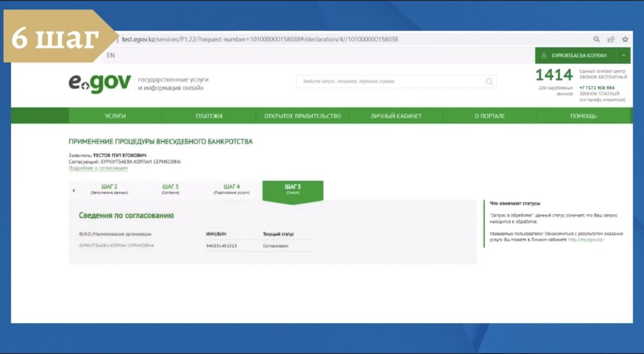The height and width of the screenshot is (354, 644).
Task: Open the ЛИЧНЫЙ КАБИНЕТ menu
Action: [396, 116]
